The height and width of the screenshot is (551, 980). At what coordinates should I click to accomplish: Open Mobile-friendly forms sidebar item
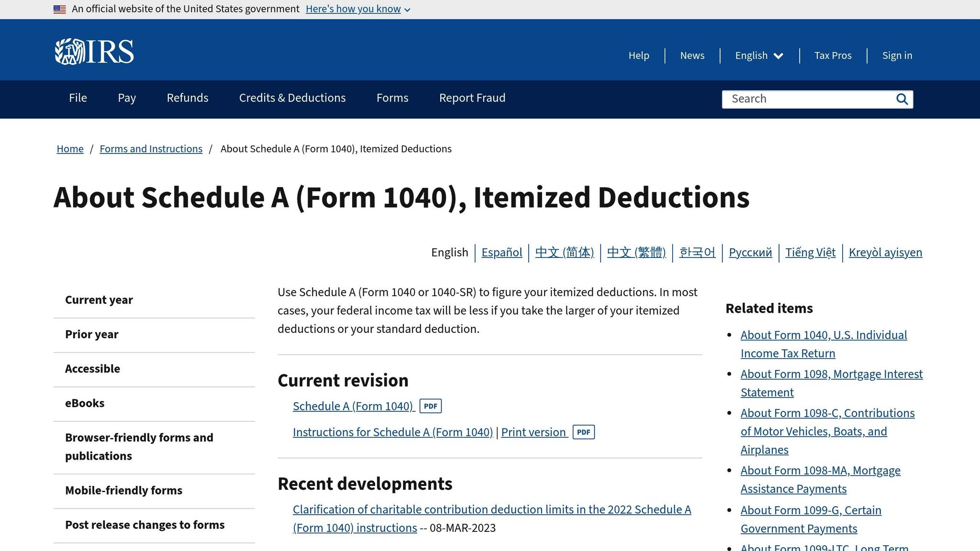point(123,490)
